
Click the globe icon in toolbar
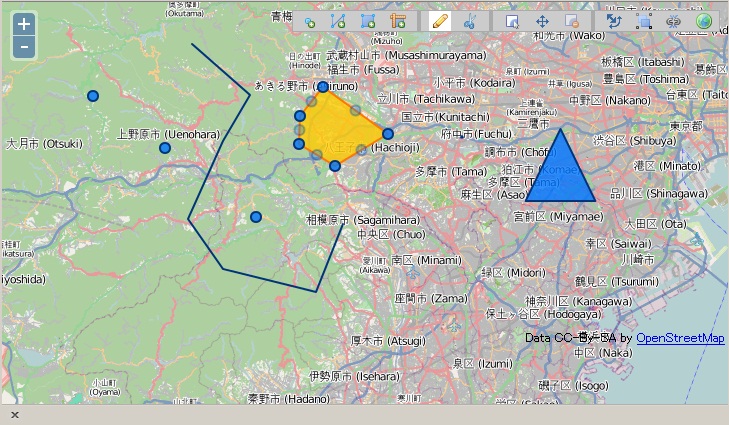[703, 21]
